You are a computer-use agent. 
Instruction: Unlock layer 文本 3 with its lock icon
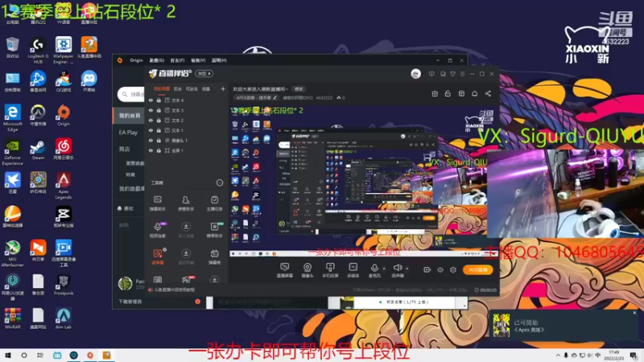(x=159, y=110)
